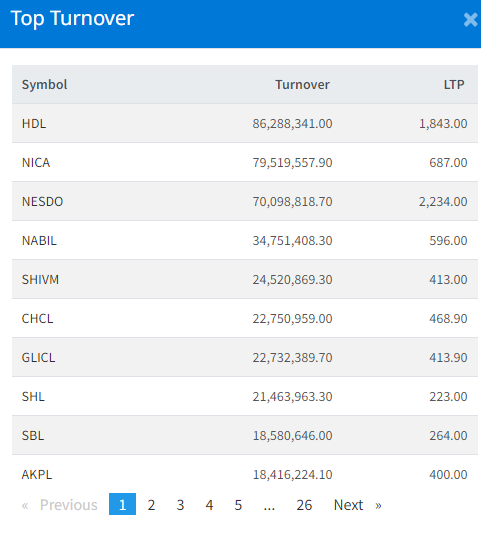The image size is (481, 533).
Task: Click LTP value 1,843.00
Action: 443,123
